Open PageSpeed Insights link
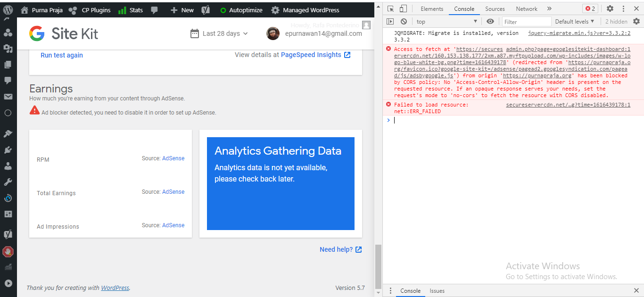Screen dimensions: 644x297 coord(315,55)
